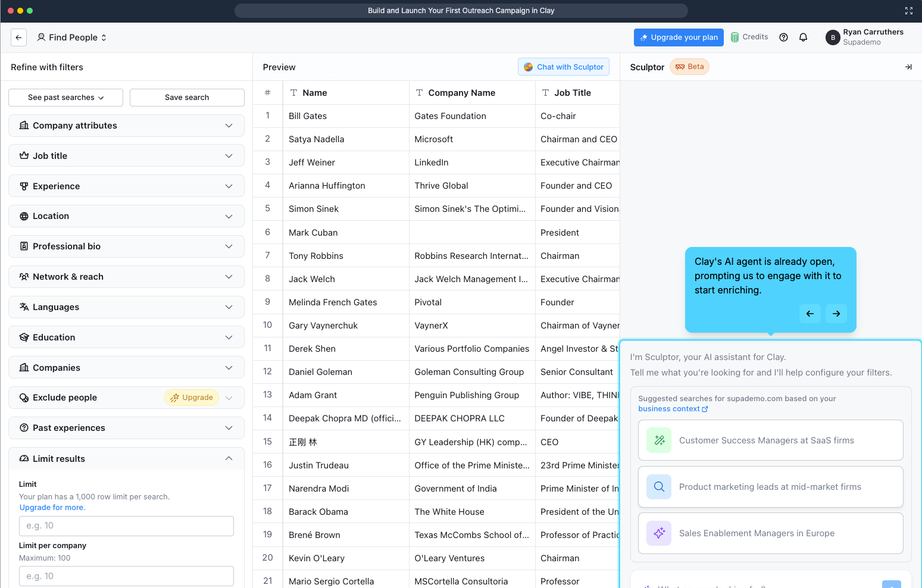Screen dimensions: 922x588
Task: Click the Experience trophy icon
Action: pyautogui.click(x=24, y=186)
